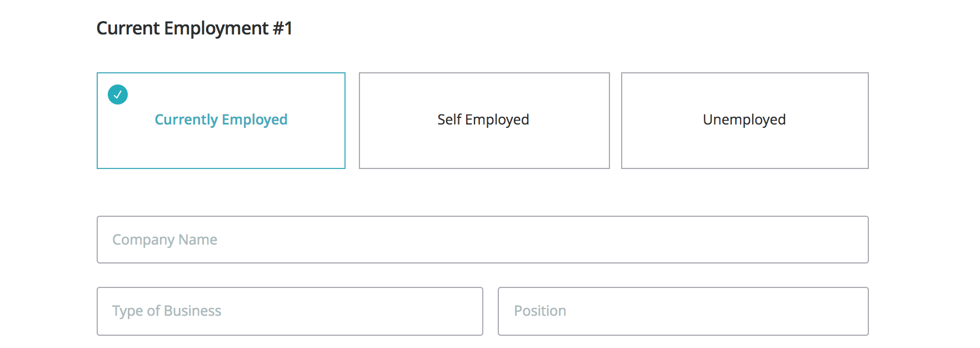Screen dimensions: 980x348
Task: Click the "Position" placeholder text
Action: coord(539,311)
